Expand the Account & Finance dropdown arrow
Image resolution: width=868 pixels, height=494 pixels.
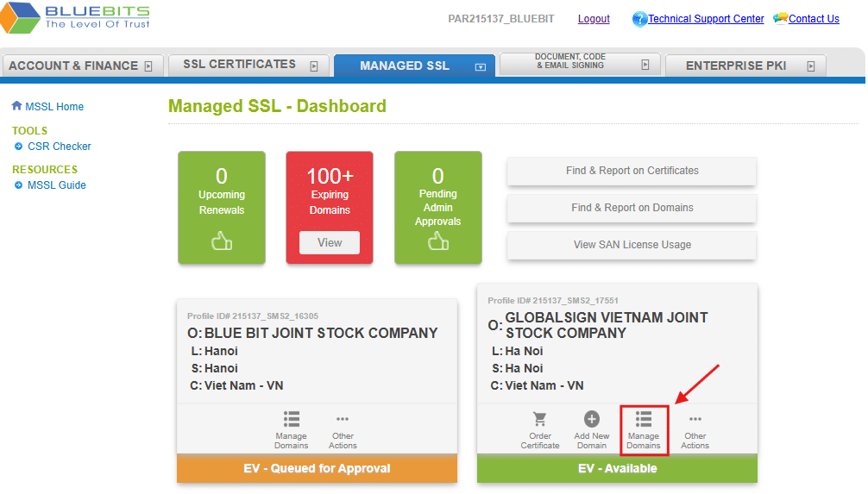[148, 66]
